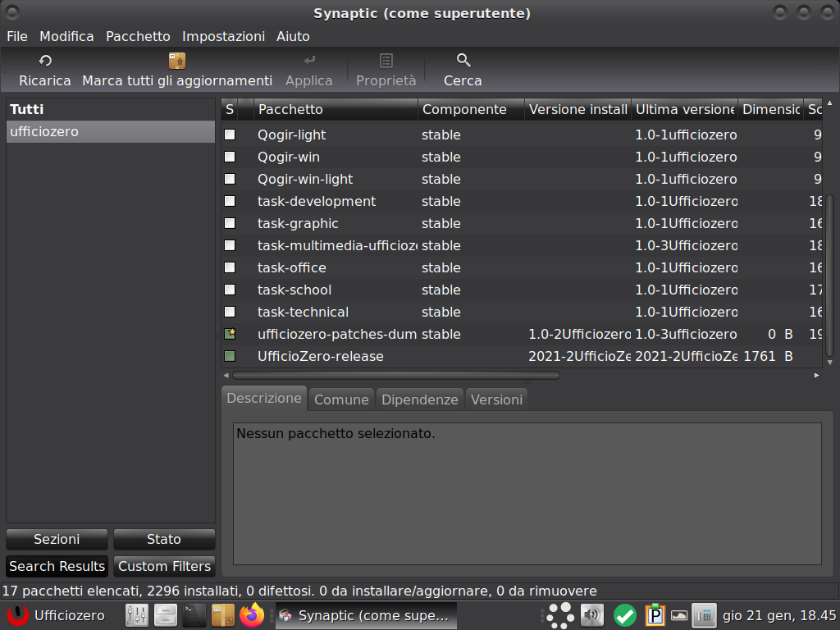Click the vertical scrollbar of package list

pyautogui.click(x=830, y=276)
